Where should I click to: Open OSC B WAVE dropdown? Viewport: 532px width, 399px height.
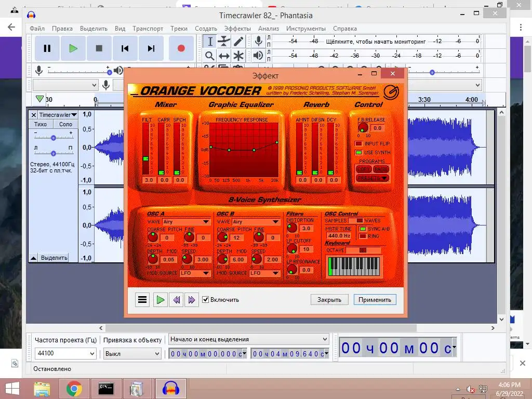click(256, 222)
